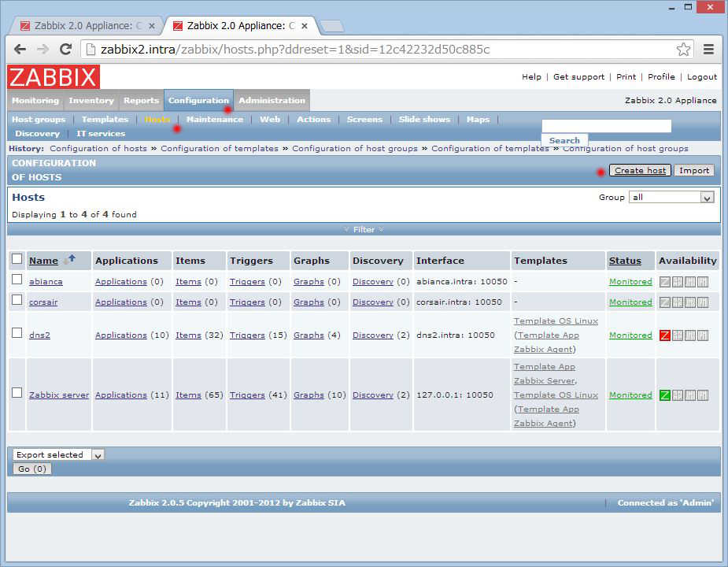The image size is (728, 567).
Task: Open the Monitoring menu
Action: tap(35, 100)
